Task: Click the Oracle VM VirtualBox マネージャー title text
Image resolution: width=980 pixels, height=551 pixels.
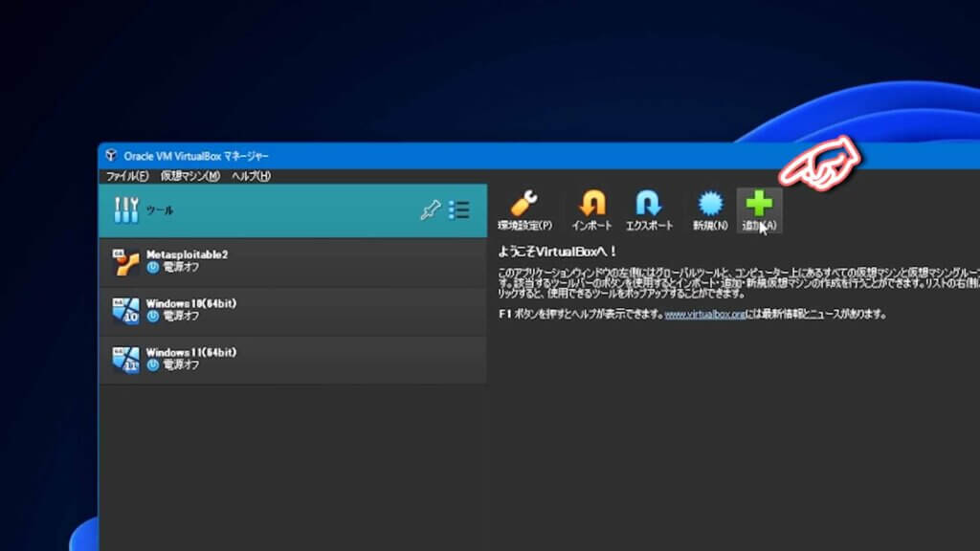Action: click(x=196, y=156)
